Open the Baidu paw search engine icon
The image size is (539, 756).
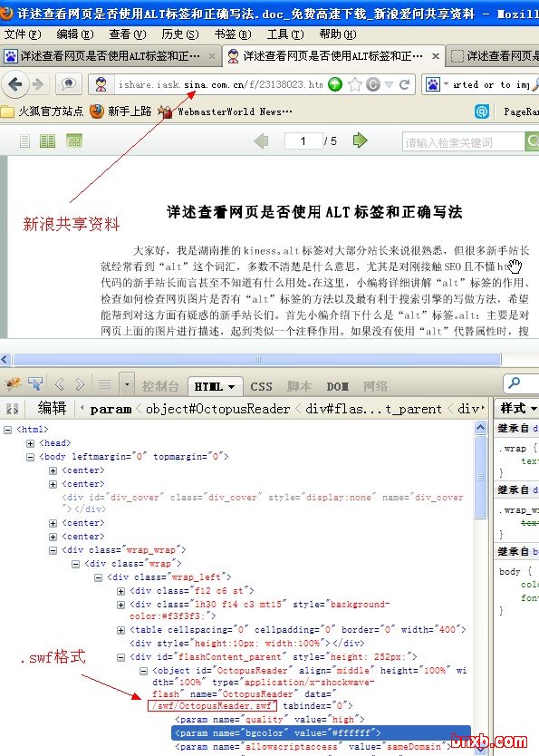point(432,84)
